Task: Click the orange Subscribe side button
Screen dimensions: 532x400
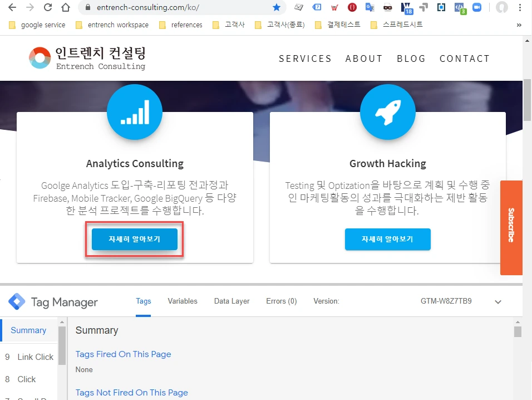Action: coord(511,227)
